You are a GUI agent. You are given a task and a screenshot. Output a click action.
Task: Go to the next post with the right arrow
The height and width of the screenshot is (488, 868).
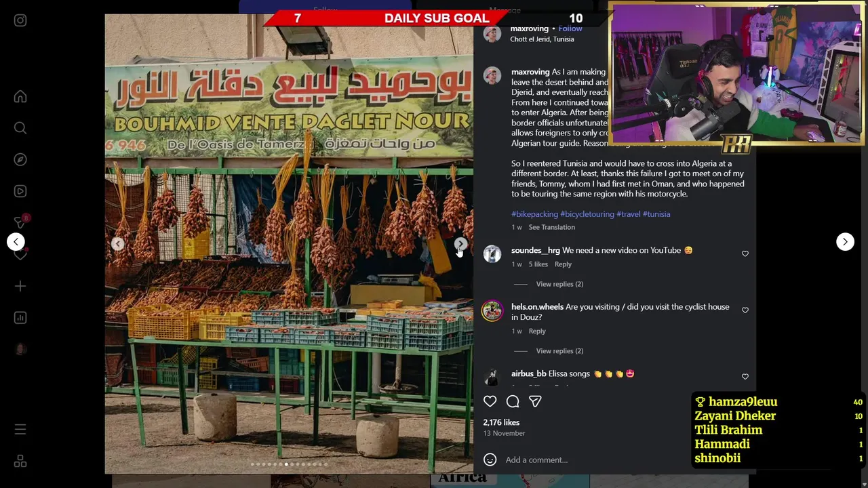[845, 241]
